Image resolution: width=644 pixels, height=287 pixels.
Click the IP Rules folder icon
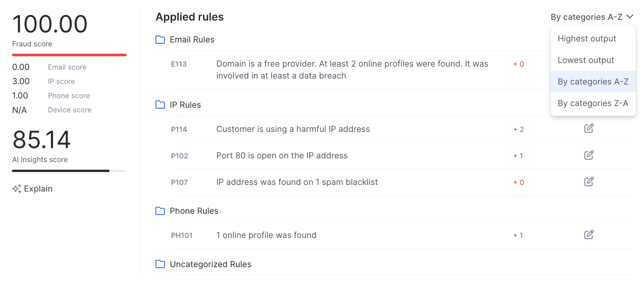[x=160, y=105]
